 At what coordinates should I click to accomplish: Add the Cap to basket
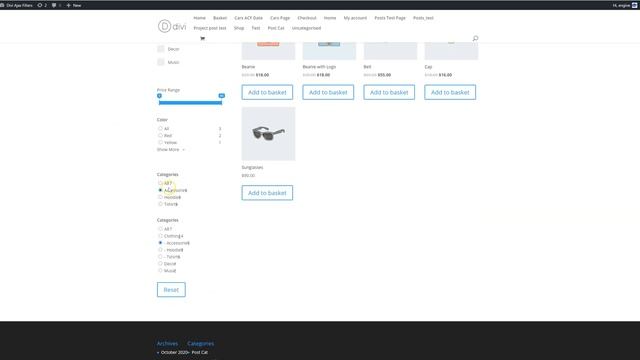coord(450,92)
